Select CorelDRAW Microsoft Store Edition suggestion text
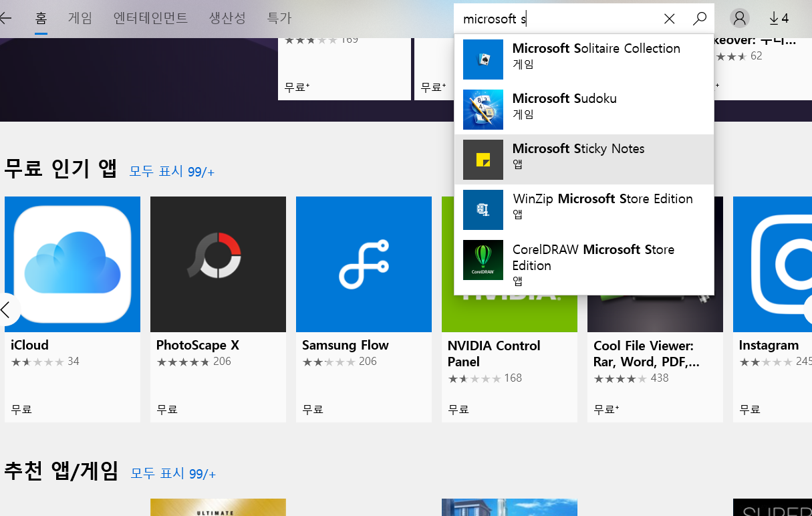Screen dimensions: 812x516 [x=593, y=257]
